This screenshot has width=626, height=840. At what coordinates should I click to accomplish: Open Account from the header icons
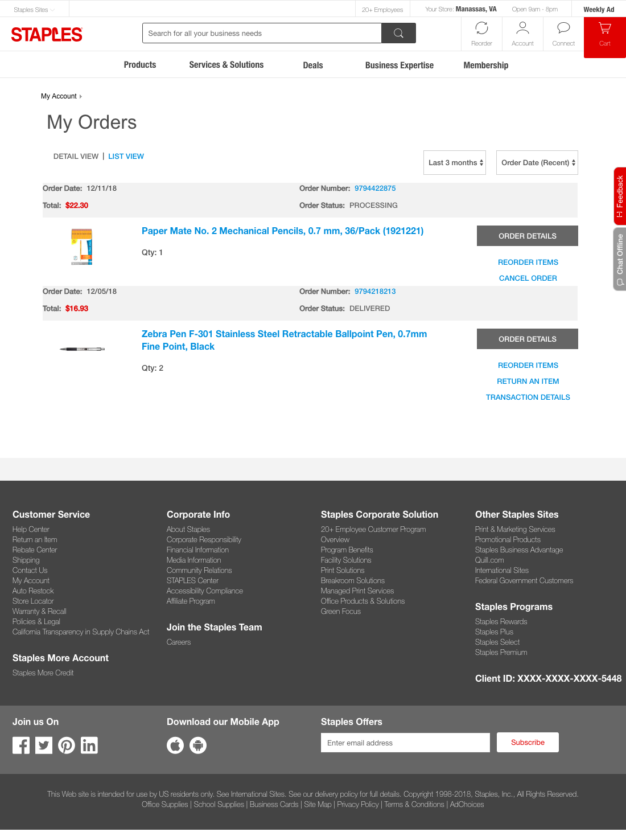(522, 33)
